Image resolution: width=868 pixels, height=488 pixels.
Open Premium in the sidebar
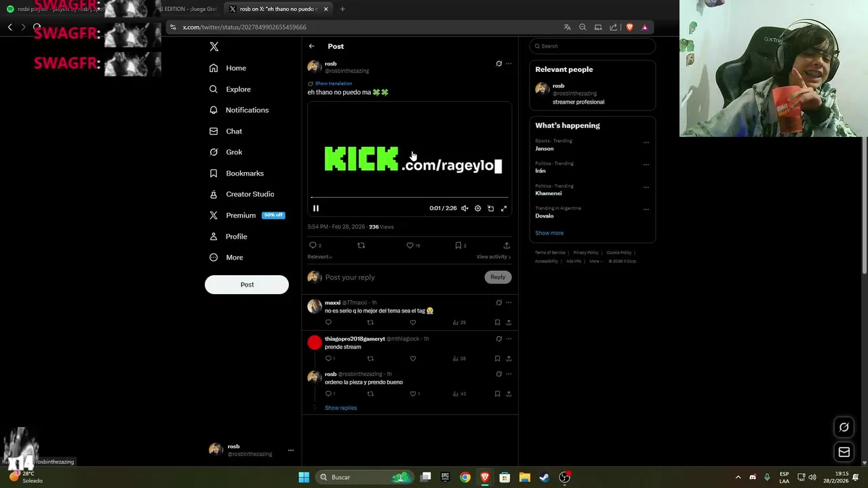tap(246, 215)
